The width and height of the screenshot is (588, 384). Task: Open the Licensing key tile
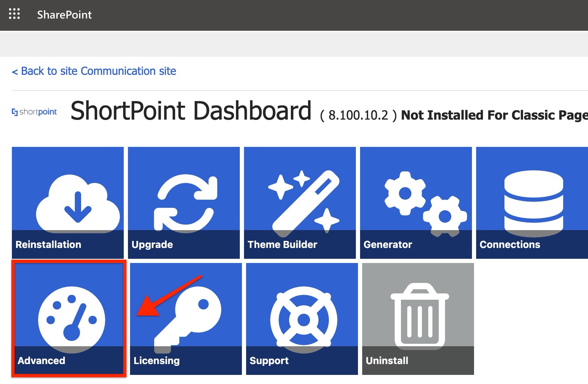click(x=186, y=319)
